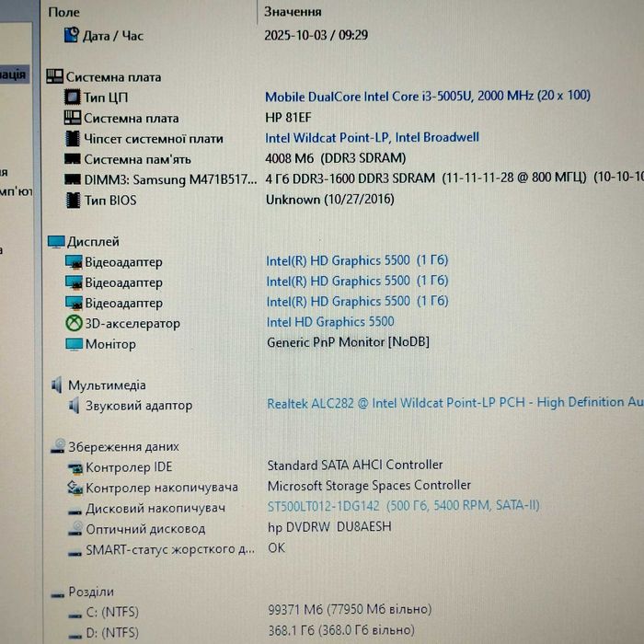Click the Розділи section drive icon
The image size is (644, 644).
(x=58, y=594)
